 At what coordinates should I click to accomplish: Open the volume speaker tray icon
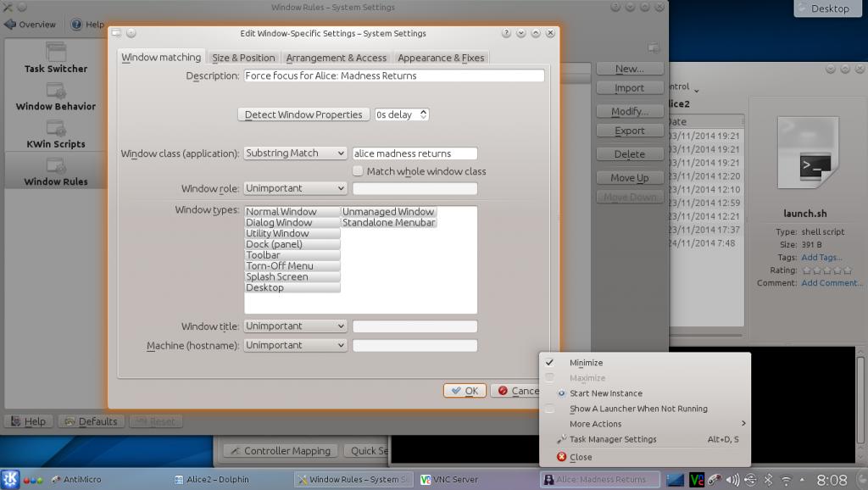pos(732,480)
